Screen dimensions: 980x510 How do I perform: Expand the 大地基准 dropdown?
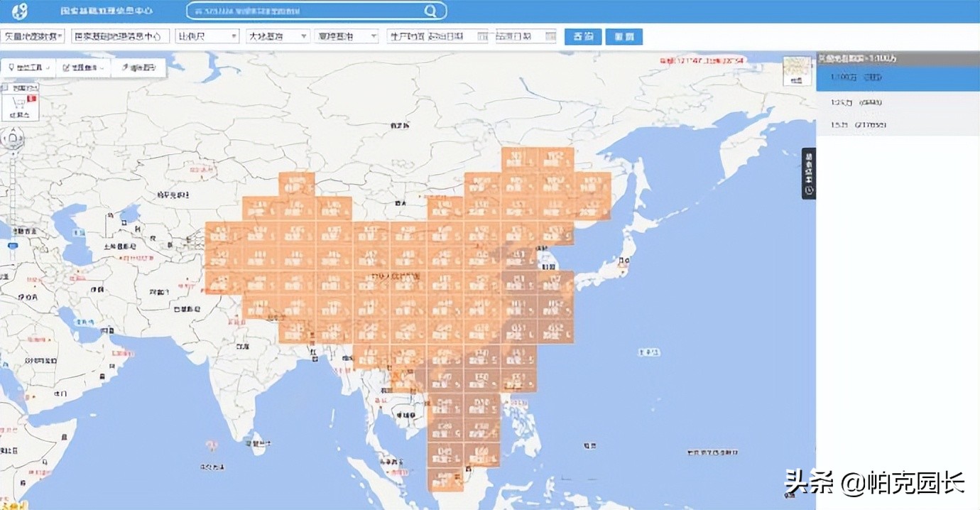(278, 36)
